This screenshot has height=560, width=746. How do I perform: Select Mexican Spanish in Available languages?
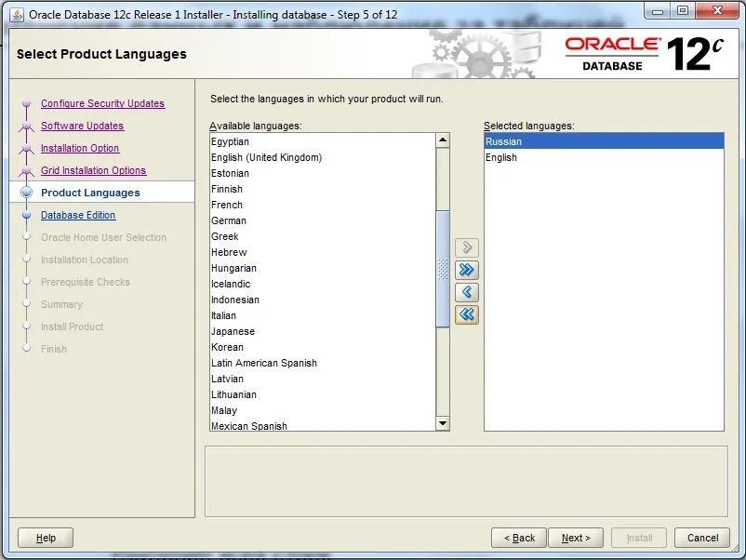click(323, 426)
